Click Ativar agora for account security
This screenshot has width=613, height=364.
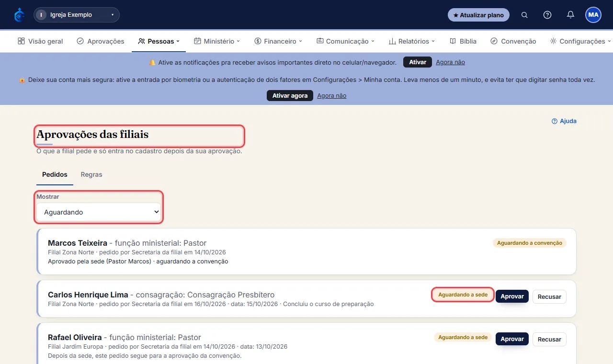pos(290,96)
